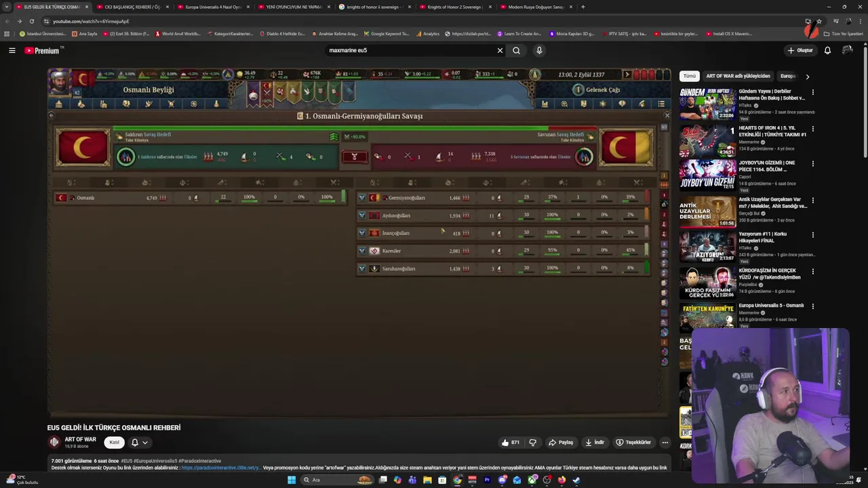Click the Katıl join button
Image resolution: width=868 pixels, height=488 pixels.
coord(114,443)
